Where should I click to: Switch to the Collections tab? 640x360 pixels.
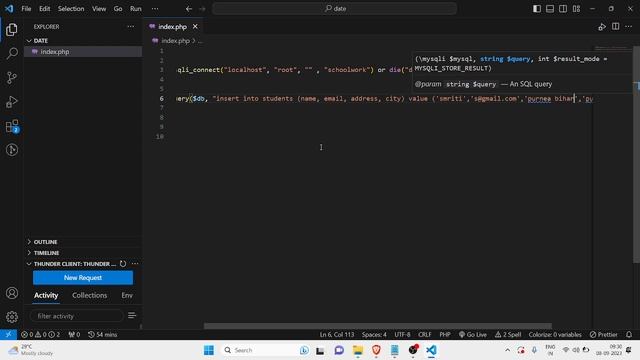(x=89, y=295)
